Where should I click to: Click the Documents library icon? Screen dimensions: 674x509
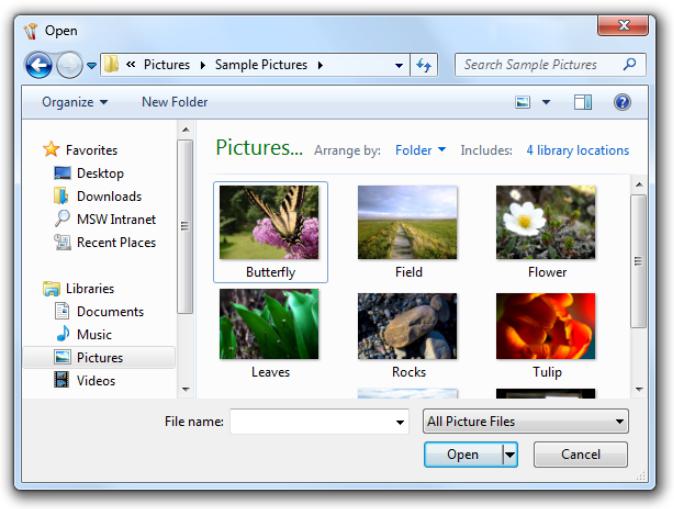[62, 311]
